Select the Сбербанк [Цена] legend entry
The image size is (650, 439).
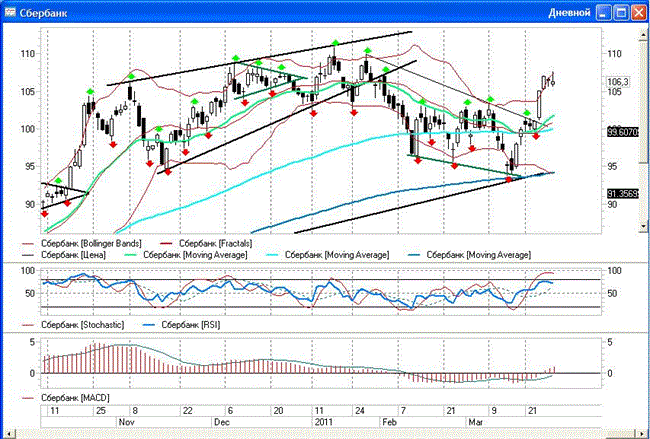[64, 255]
